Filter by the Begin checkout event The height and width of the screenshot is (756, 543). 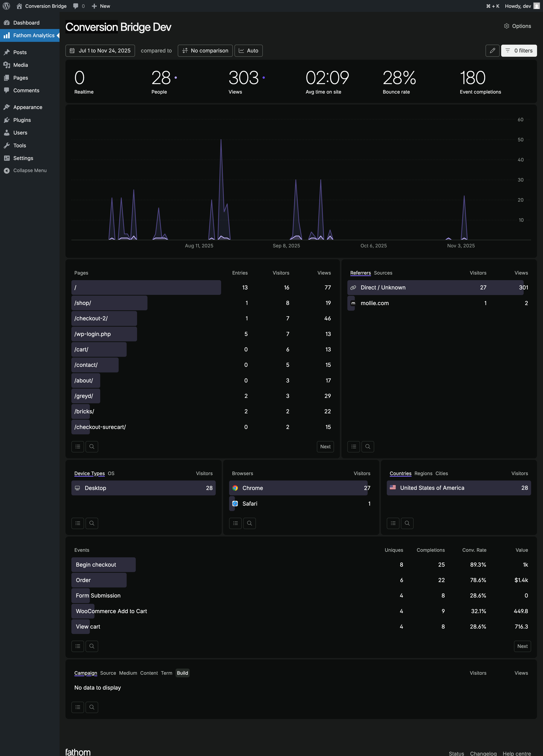click(x=301, y=565)
